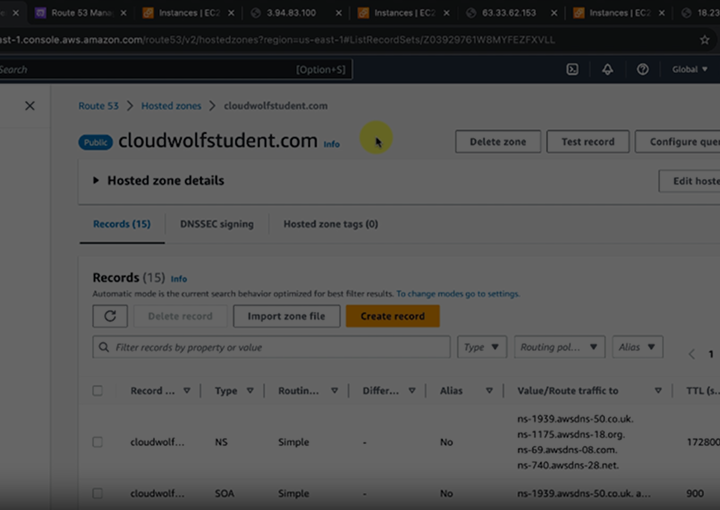Go to previous page of records

(691, 354)
